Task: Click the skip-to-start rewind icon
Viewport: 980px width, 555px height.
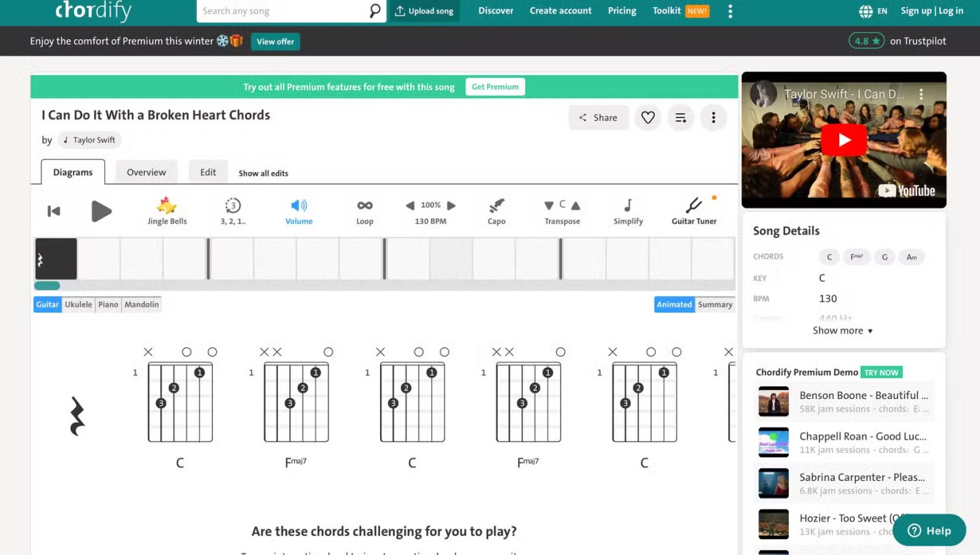Action: [x=54, y=211]
